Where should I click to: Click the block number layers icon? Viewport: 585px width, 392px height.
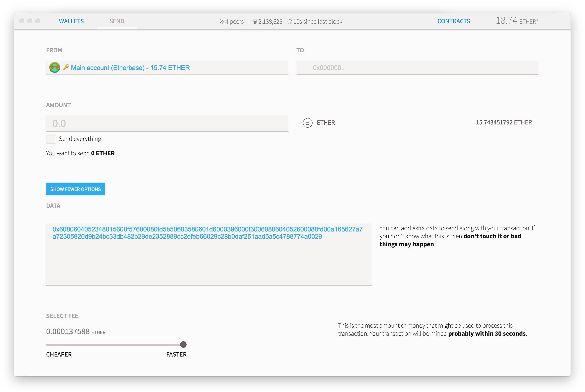[x=255, y=22]
